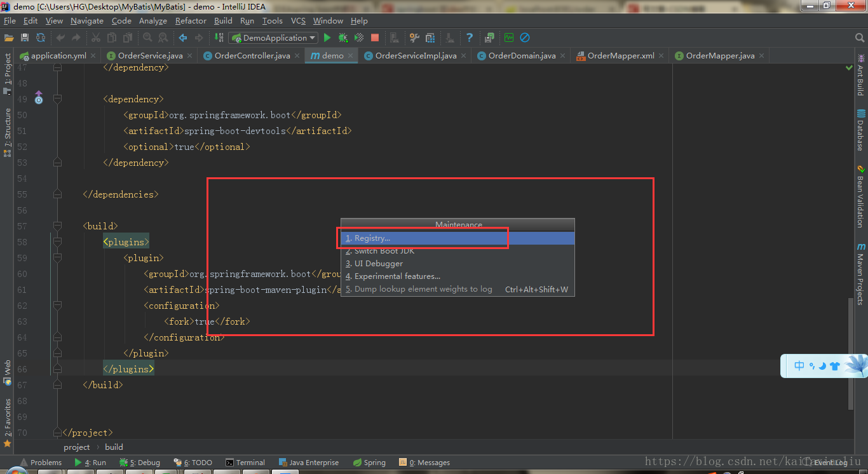This screenshot has width=868, height=474.
Task: Click the Find magnifier icon
Action: (147, 37)
